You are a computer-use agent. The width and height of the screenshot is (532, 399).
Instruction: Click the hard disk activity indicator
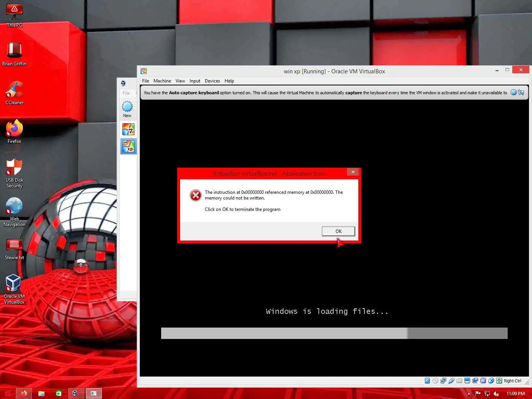[427, 381]
